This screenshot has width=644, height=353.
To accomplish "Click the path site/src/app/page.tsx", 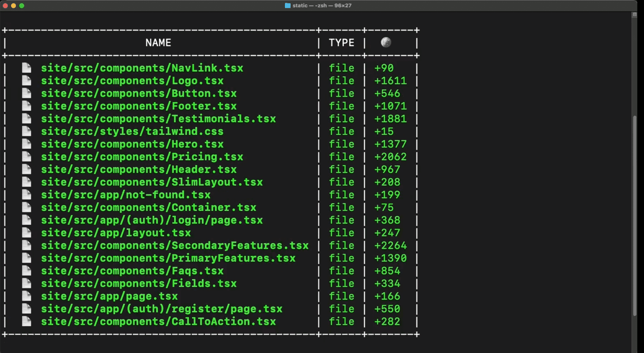I will (x=109, y=296).
